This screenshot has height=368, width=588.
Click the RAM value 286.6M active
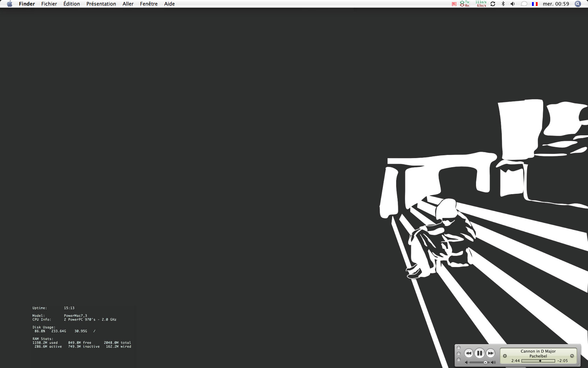(x=48, y=347)
